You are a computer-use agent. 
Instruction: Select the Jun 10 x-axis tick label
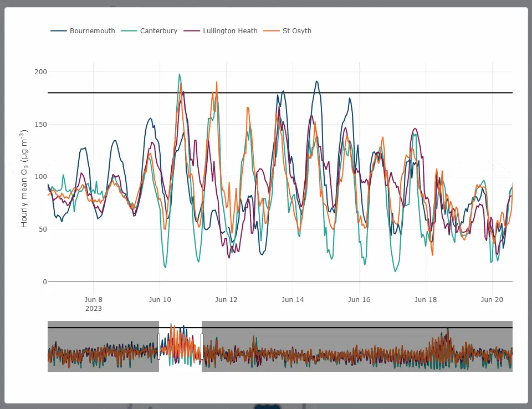(x=160, y=300)
